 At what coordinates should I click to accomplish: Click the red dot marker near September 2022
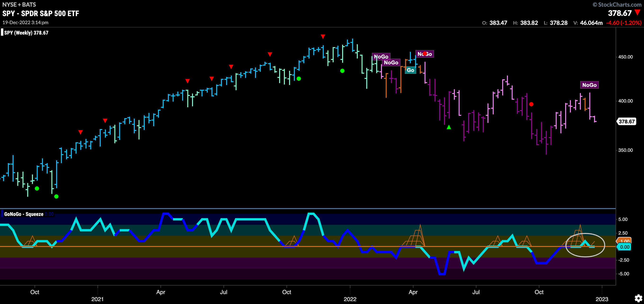[x=531, y=104]
